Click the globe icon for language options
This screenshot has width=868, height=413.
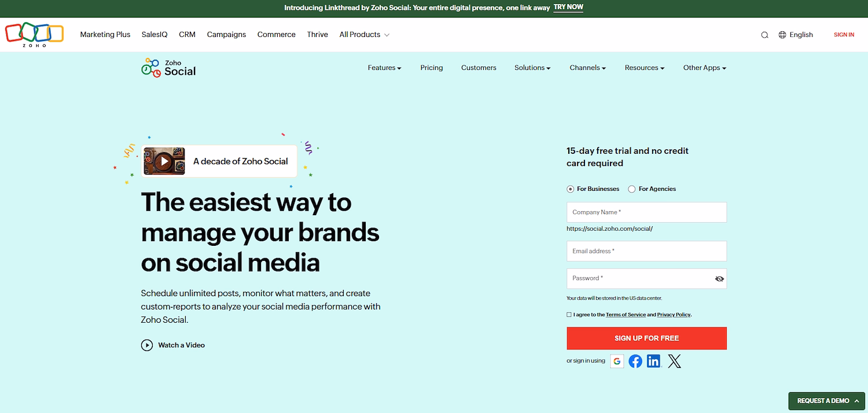coord(783,35)
